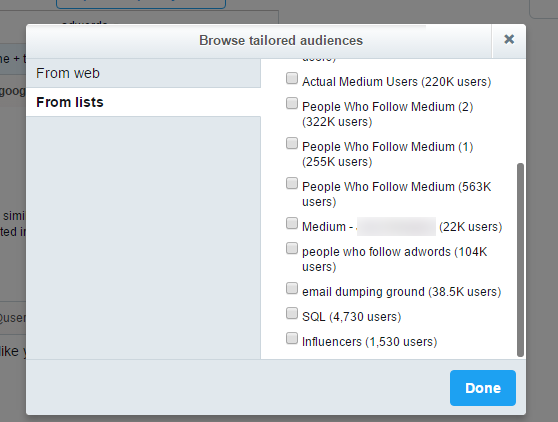Screen dimensions: 558x422
Task: Check Actual Medium Users (220K users)
Action: 292,78
